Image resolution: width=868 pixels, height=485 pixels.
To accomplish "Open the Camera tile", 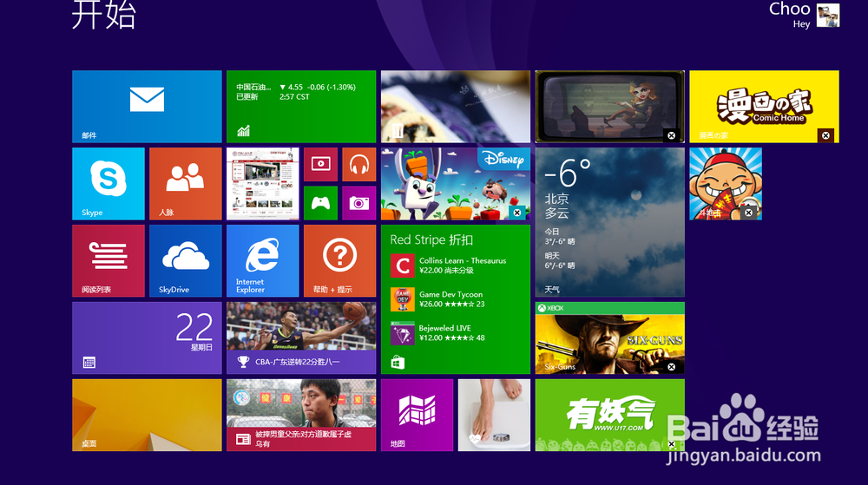I will 358,202.
